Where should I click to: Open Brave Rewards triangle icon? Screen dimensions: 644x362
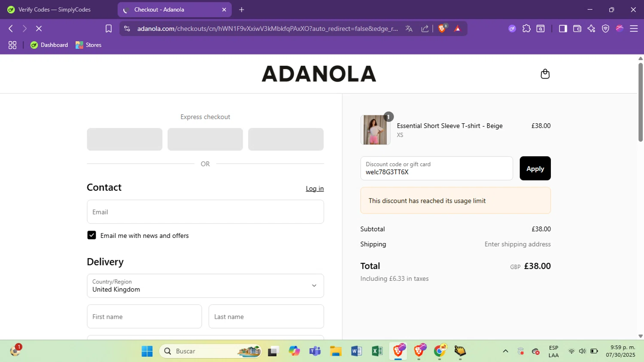tap(457, 29)
